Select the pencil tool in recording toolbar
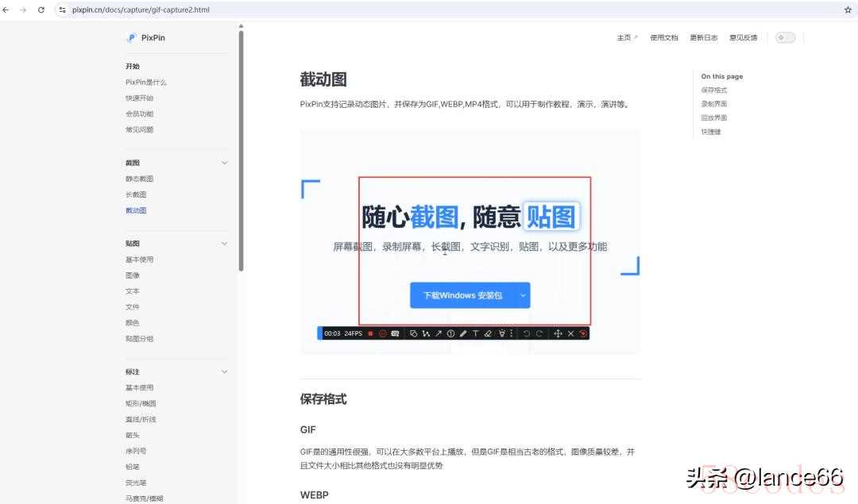858x504 pixels. pos(463,333)
